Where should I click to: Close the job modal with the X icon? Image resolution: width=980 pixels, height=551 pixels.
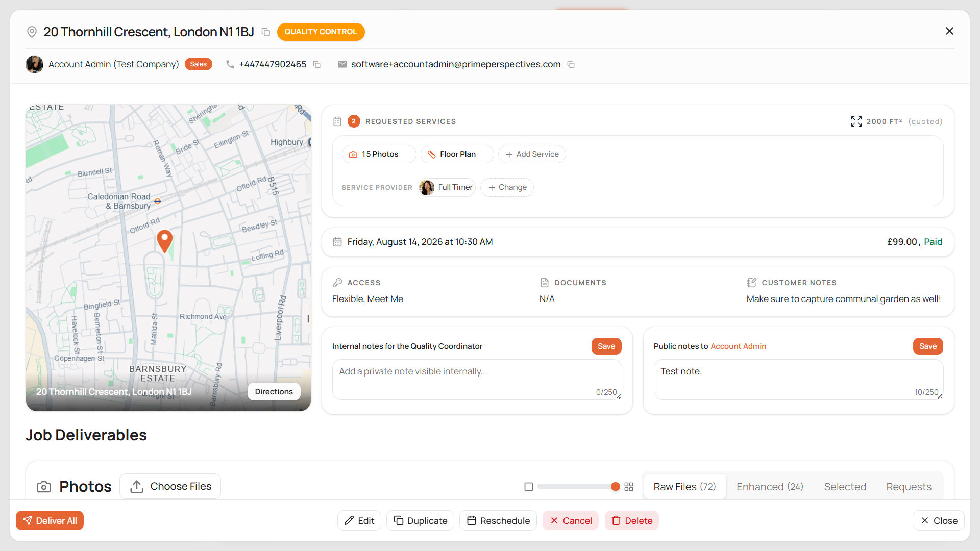click(x=949, y=31)
